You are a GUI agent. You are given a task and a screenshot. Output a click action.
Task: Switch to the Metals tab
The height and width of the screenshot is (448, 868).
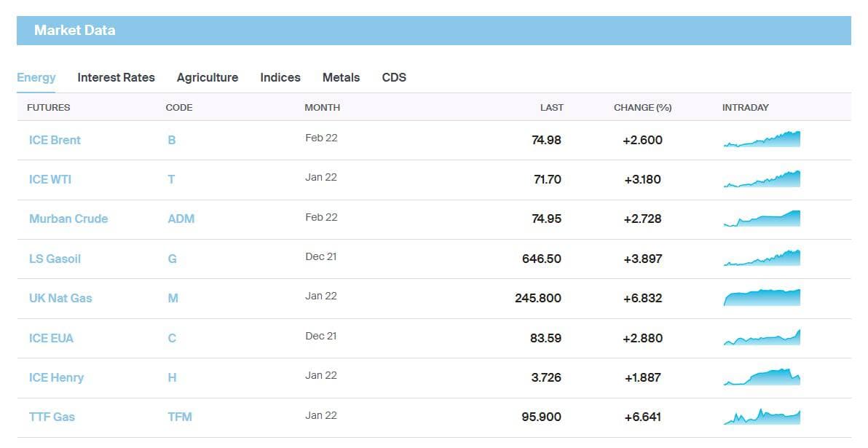pos(341,77)
